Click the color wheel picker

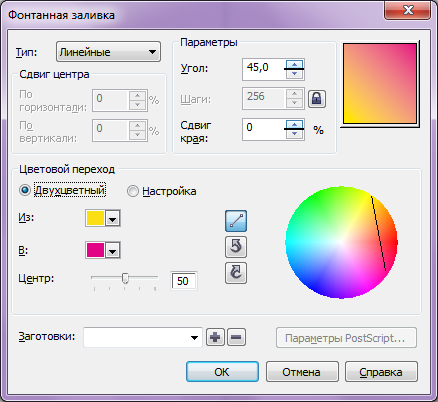click(341, 242)
